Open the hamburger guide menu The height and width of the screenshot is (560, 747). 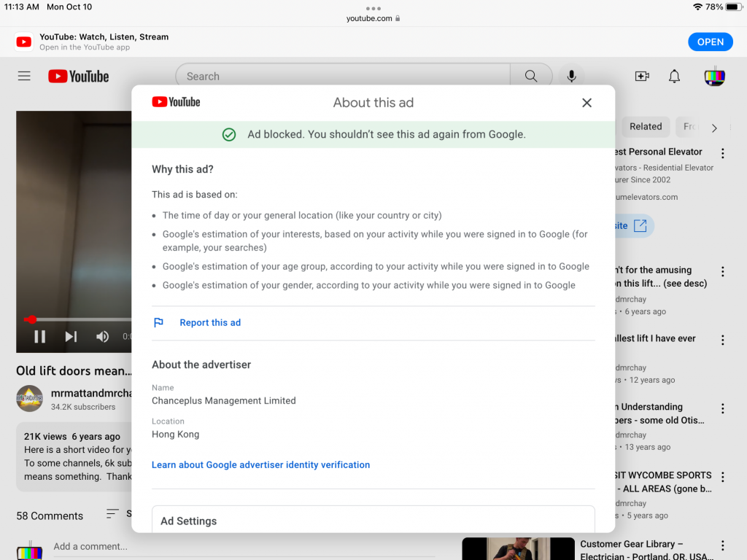click(x=24, y=76)
